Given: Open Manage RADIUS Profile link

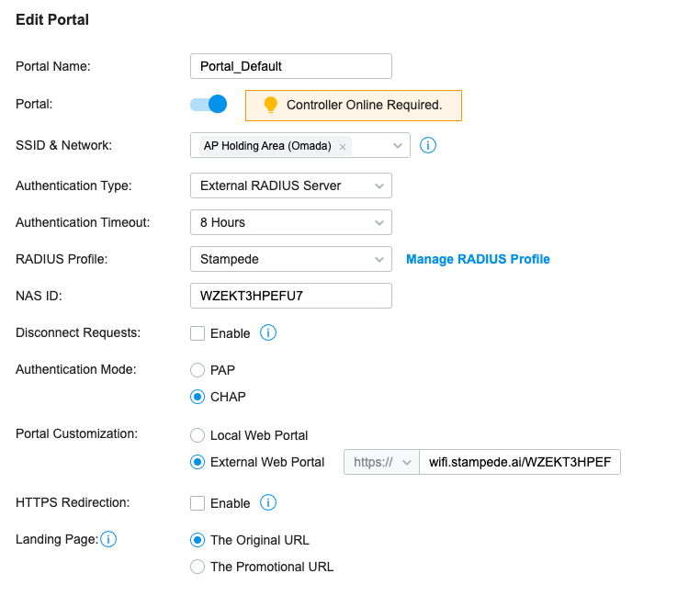Looking at the screenshot, I should point(478,259).
